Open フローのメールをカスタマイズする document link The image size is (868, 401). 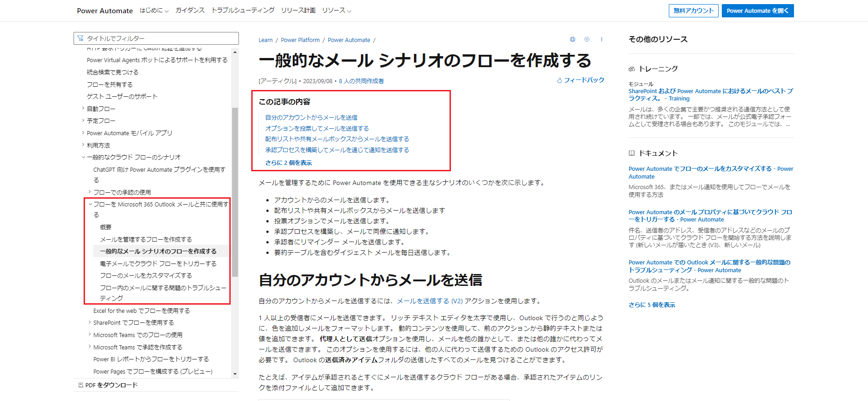point(711,173)
